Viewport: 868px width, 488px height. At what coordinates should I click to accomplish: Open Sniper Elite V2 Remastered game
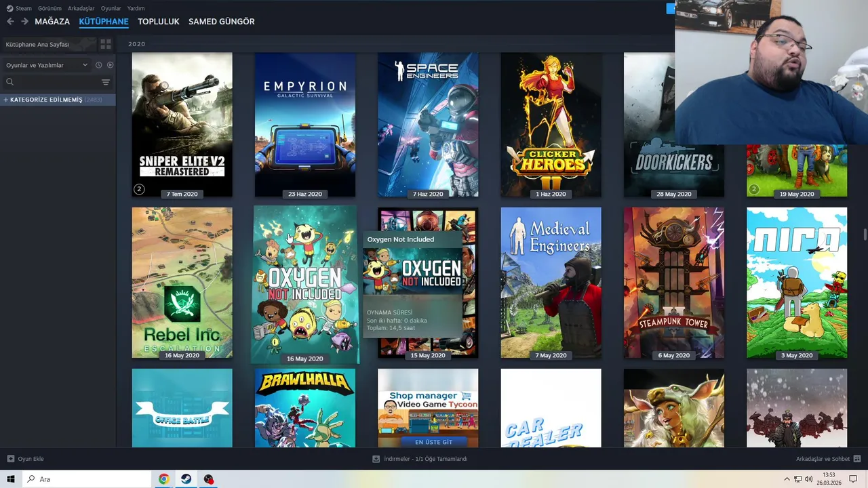click(182, 125)
